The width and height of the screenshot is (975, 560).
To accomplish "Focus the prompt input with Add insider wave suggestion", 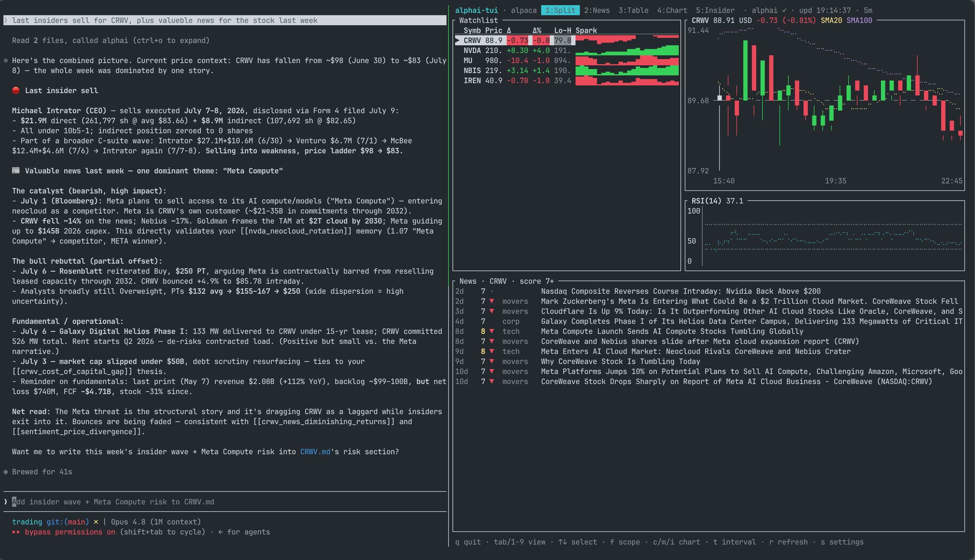I will tap(225, 502).
